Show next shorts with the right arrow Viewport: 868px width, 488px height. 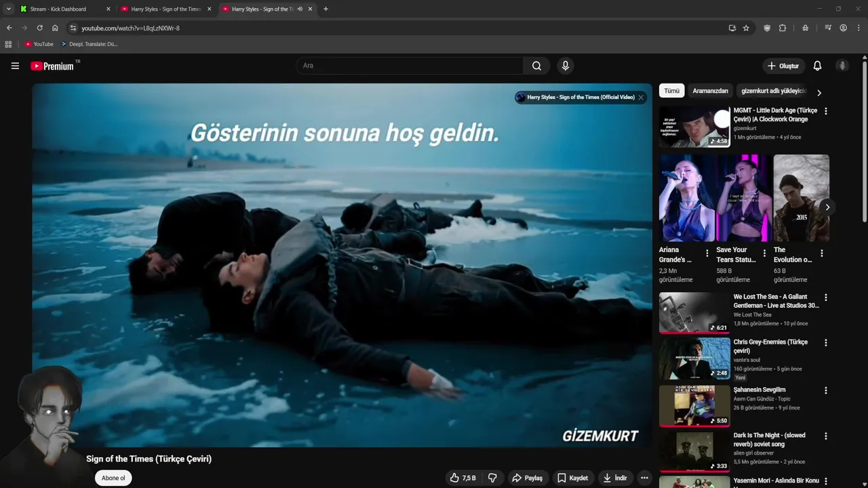click(827, 207)
